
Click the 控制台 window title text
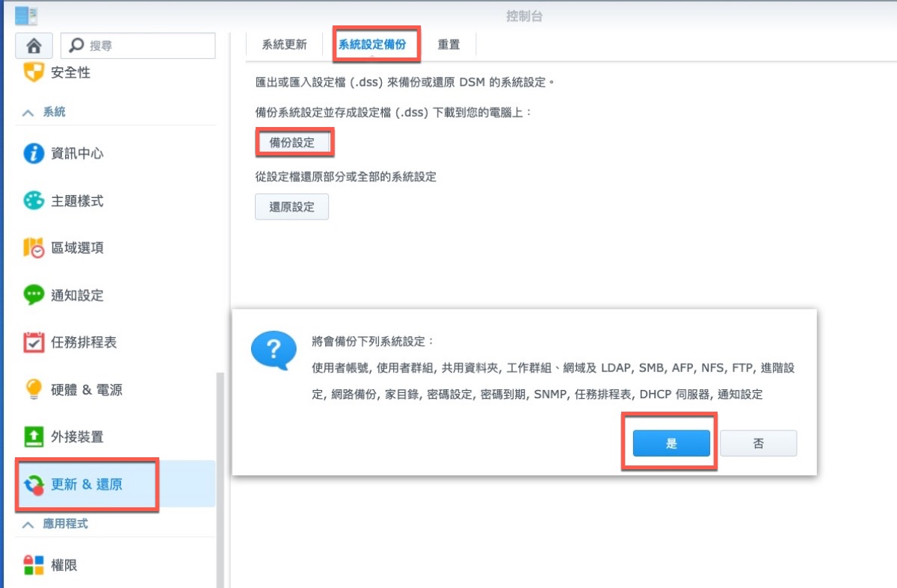525,16
